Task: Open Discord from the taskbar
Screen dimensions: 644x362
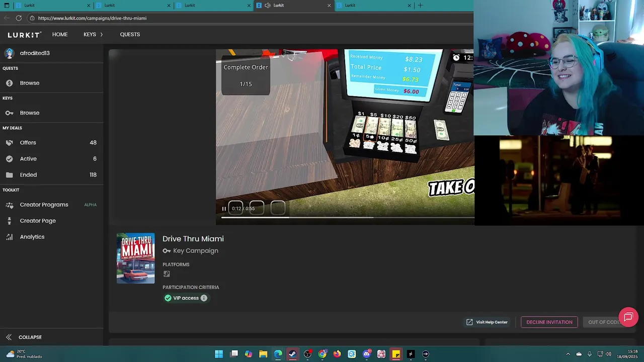Action: click(367, 354)
